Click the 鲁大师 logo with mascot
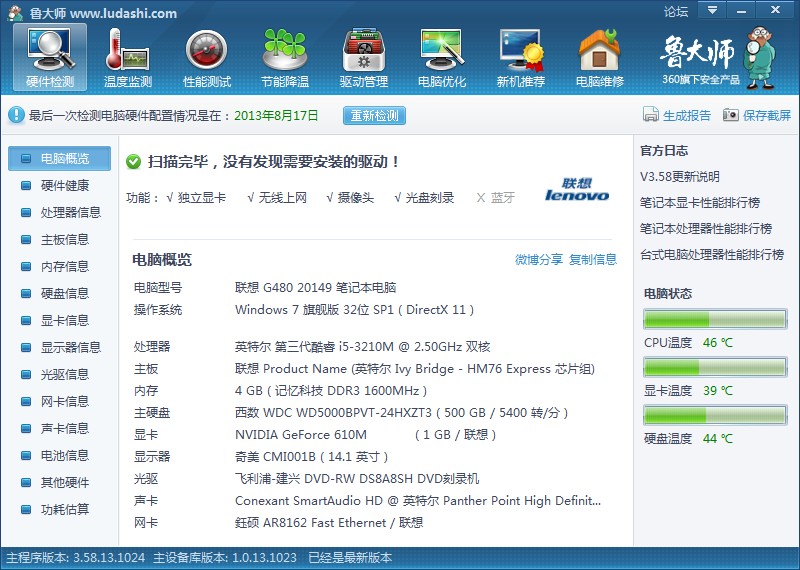Viewport: 800px width, 570px height. [718, 58]
